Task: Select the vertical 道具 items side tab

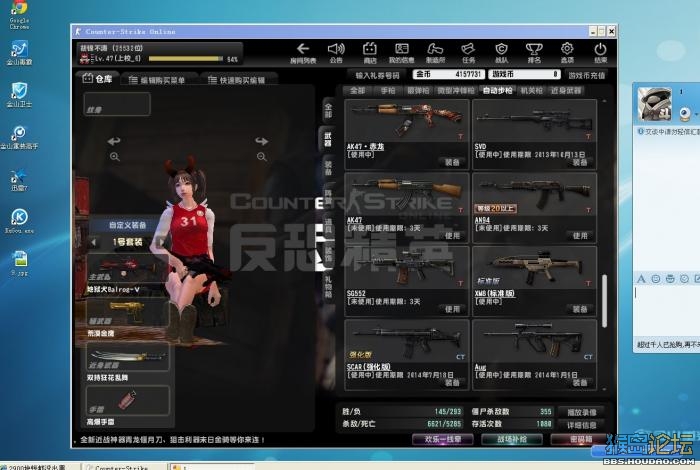Action: click(328, 226)
